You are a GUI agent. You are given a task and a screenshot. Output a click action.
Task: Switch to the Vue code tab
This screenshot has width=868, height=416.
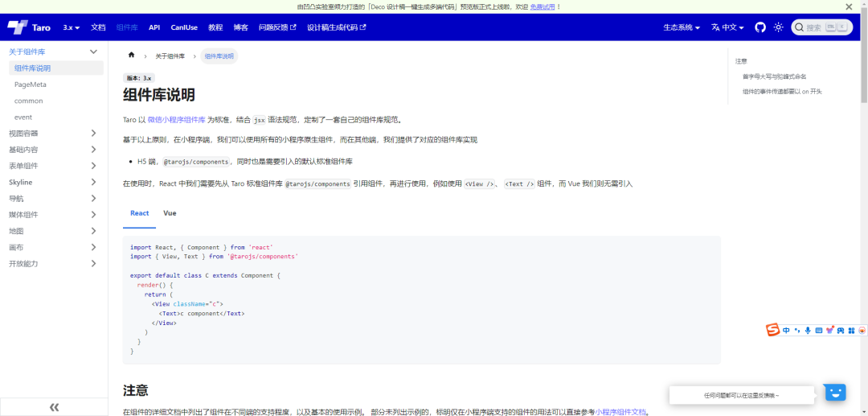170,213
